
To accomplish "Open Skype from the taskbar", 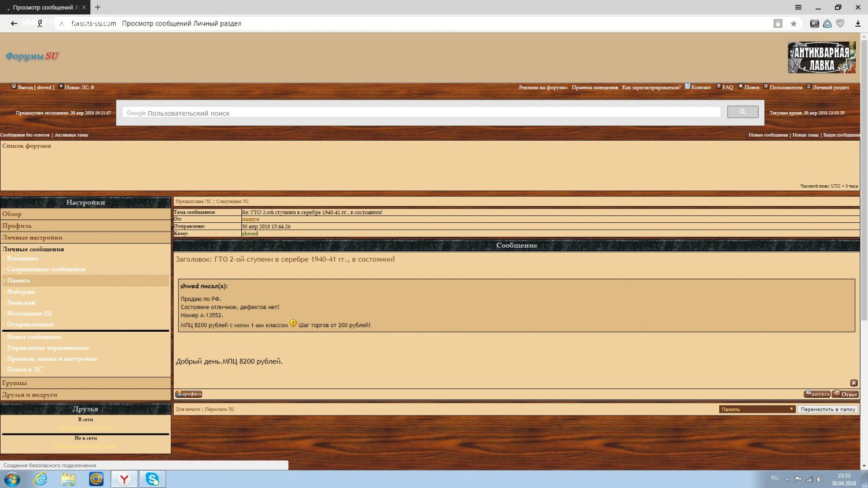I will point(152,479).
